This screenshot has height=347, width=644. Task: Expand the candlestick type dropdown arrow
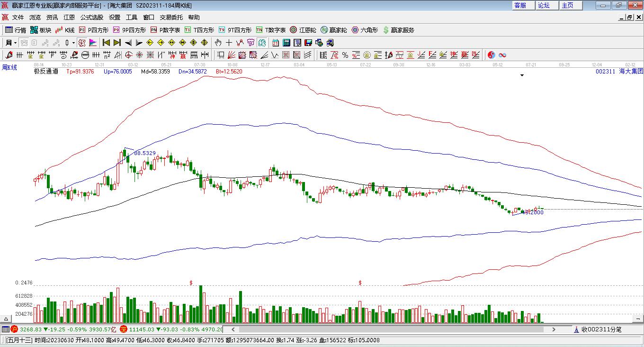(x=73, y=43)
